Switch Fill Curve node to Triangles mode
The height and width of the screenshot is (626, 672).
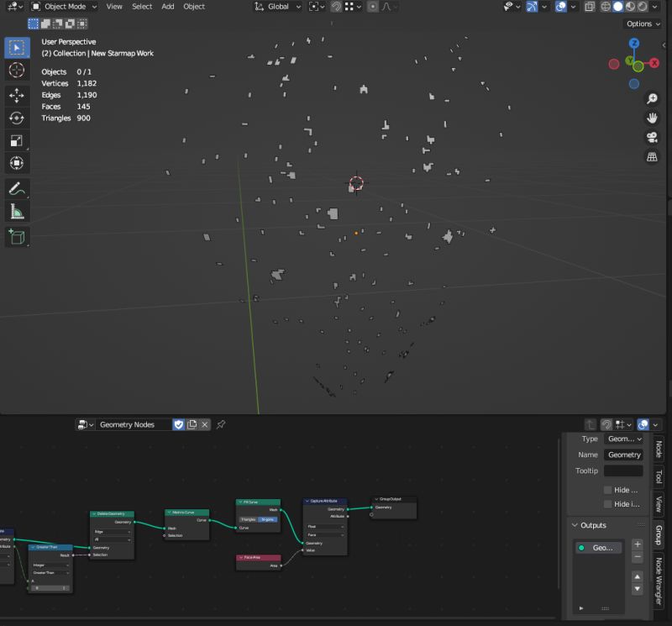pos(247,519)
